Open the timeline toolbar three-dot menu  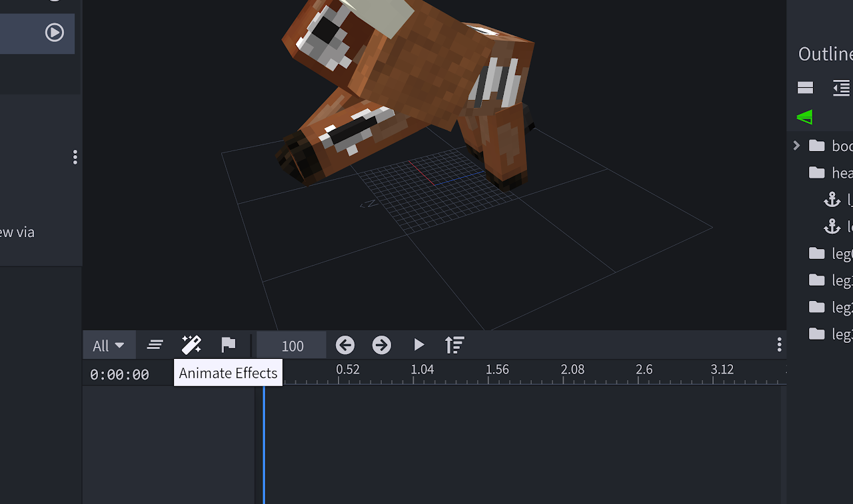[x=779, y=345]
